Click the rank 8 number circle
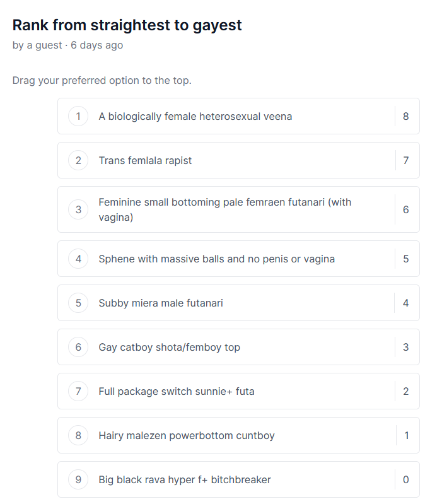This screenshot has height=504, width=442. (x=78, y=435)
